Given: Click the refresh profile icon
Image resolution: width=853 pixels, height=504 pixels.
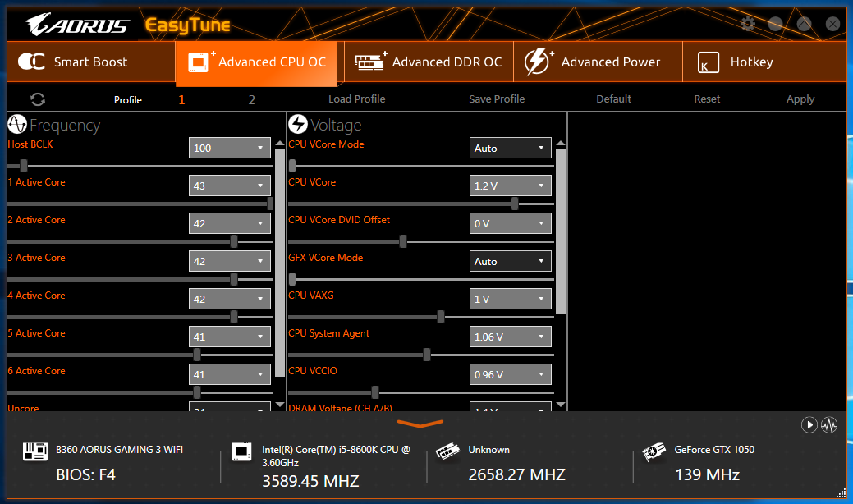Looking at the screenshot, I should [38, 99].
